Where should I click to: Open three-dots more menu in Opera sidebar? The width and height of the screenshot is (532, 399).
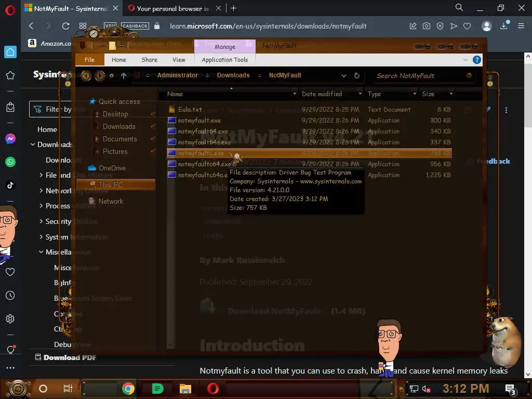point(10,368)
